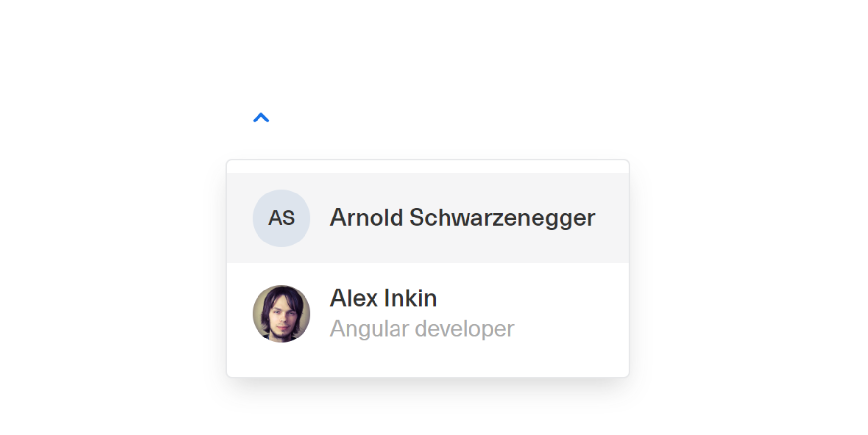The image size is (868, 435).
Task: Click the name Arnold Schwarzenegger
Action: [463, 217]
